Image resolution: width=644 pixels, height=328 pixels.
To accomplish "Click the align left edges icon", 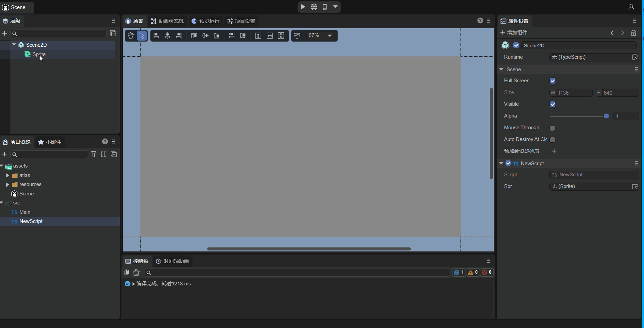I will tap(156, 36).
